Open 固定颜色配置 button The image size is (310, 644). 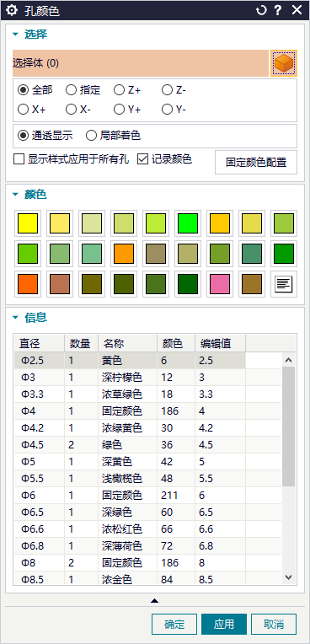[x=256, y=162]
